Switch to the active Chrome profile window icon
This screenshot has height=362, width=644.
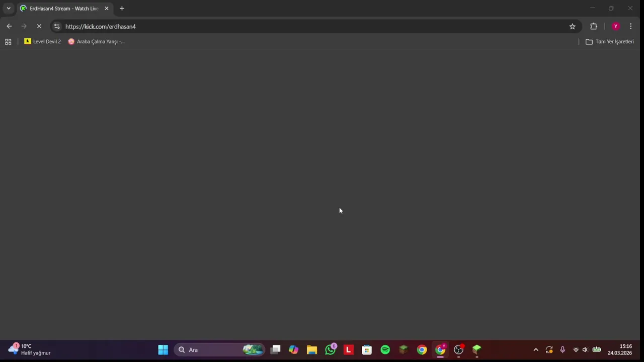coord(440,350)
